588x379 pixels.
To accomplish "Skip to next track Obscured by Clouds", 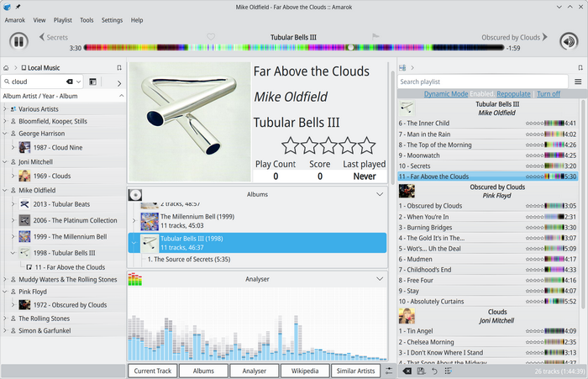I will pos(514,37).
